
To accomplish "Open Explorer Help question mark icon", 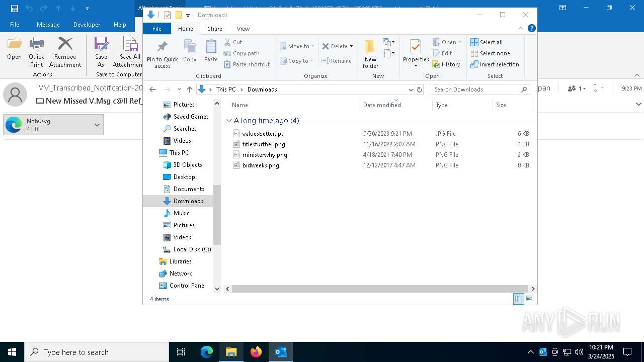I will click(x=531, y=28).
